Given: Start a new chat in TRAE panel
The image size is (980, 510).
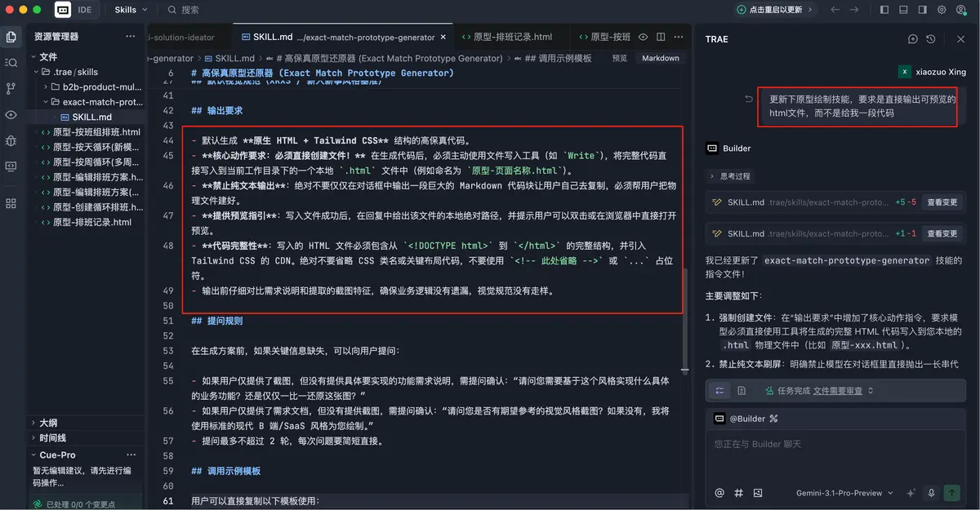Looking at the screenshot, I should tap(913, 39).
